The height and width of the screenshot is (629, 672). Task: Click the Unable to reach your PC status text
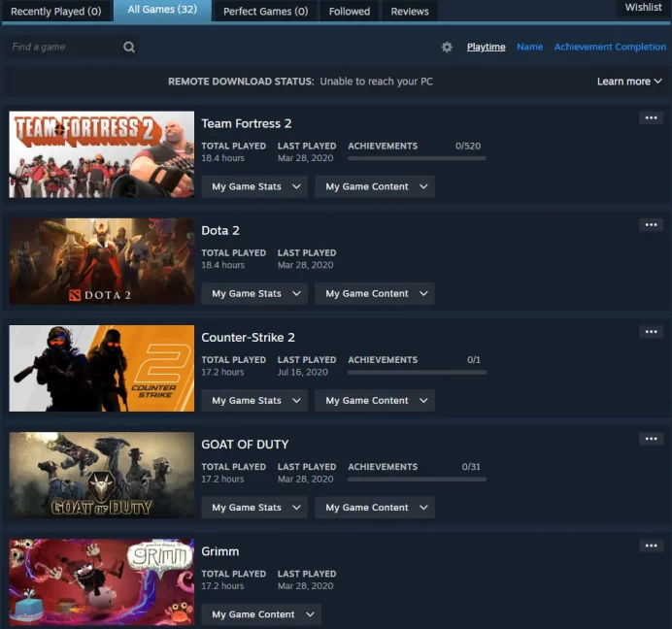tap(376, 82)
